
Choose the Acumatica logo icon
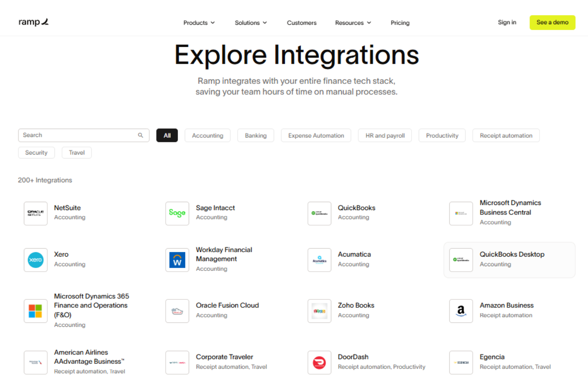pos(319,260)
